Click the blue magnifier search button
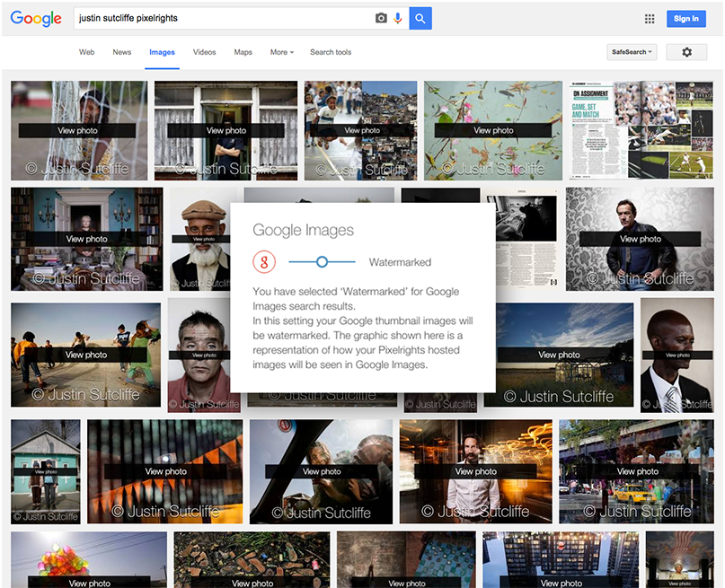The height and width of the screenshot is (588, 725). click(x=420, y=19)
